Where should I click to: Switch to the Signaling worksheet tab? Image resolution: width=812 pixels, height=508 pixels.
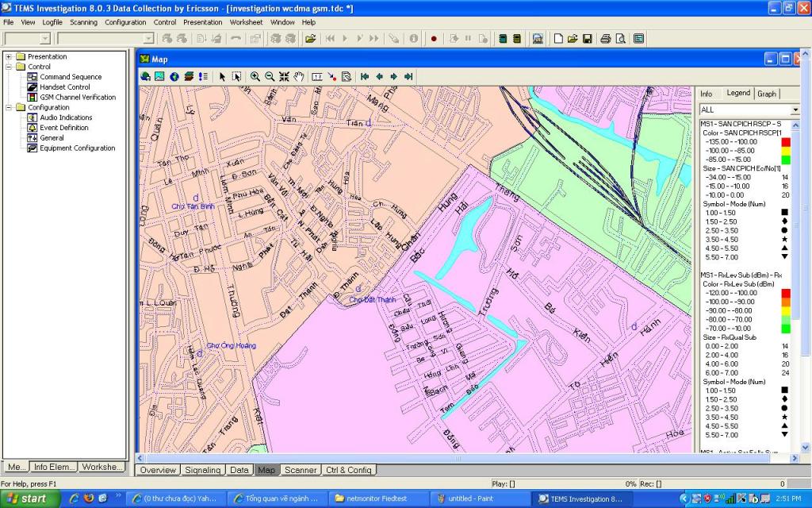(203, 470)
